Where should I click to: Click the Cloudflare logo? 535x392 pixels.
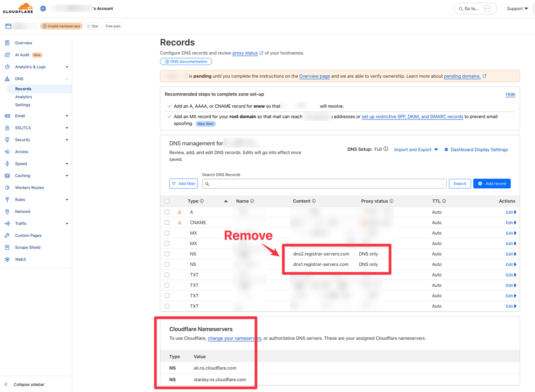tap(18, 8)
